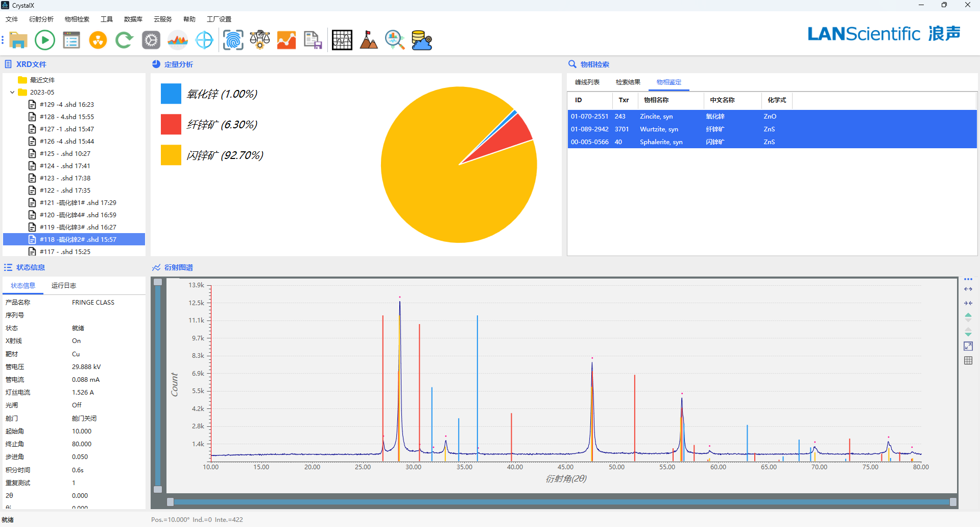Image resolution: width=980 pixels, height=527 pixels.
Task: Click the orange radiation icon
Action: coord(98,40)
